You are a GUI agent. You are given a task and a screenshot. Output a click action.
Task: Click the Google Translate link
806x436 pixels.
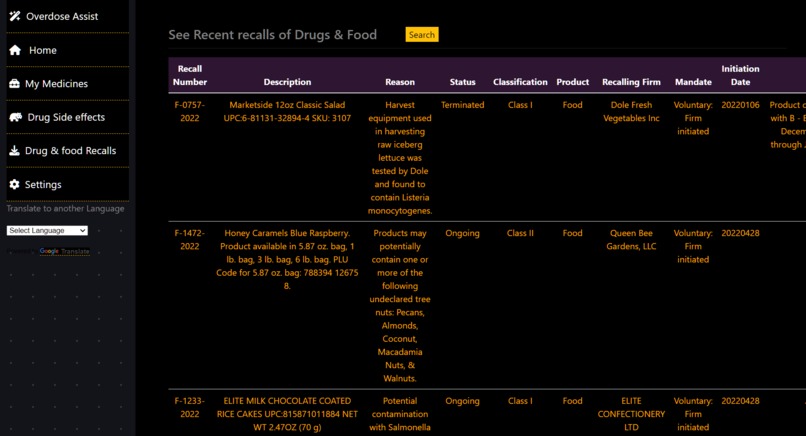click(65, 251)
